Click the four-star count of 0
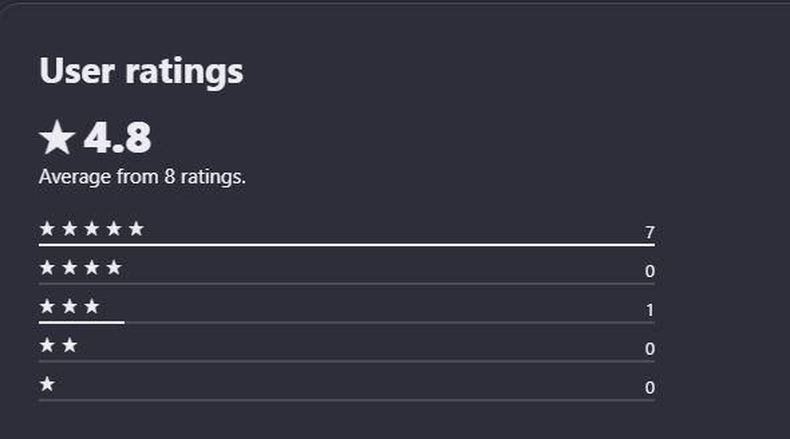 point(649,272)
